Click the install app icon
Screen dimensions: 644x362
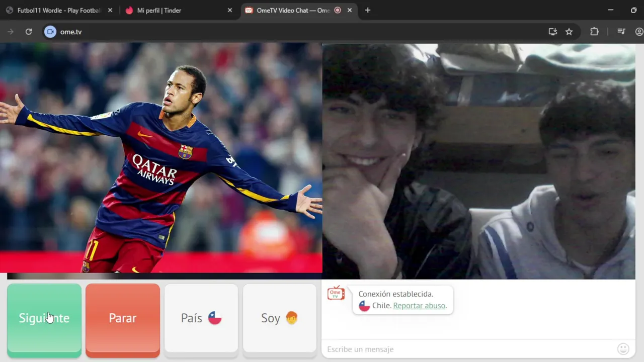pyautogui.click(x=553, y=32)
